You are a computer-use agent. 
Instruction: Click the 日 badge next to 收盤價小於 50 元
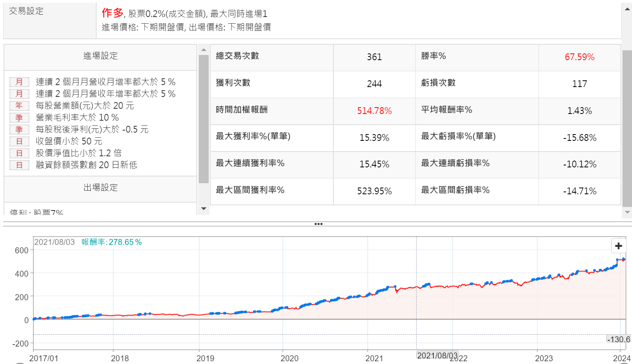(x=19, y=142)
